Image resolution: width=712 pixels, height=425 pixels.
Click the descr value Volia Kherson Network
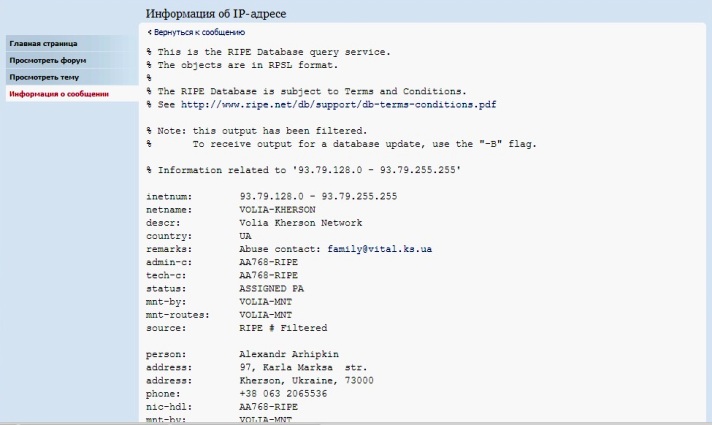pyautogui.click(x=301, y=222)
